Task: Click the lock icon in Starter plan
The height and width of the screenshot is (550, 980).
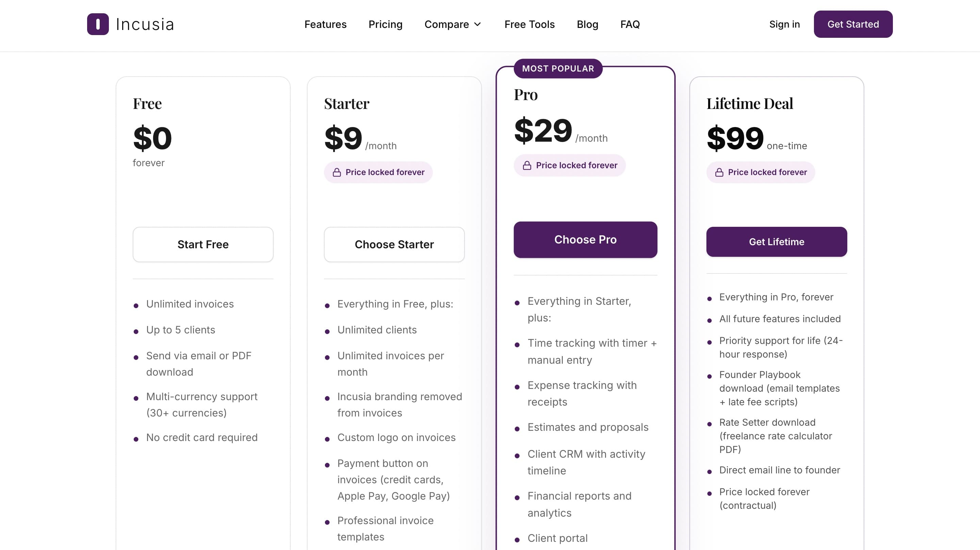Action: (337, 172)
